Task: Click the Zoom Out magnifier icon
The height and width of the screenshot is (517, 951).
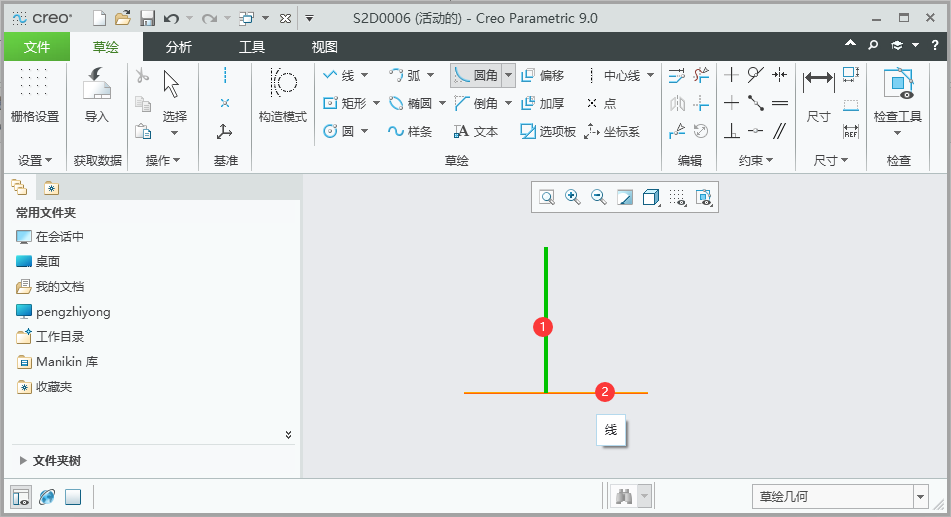Action: (599, 197)
